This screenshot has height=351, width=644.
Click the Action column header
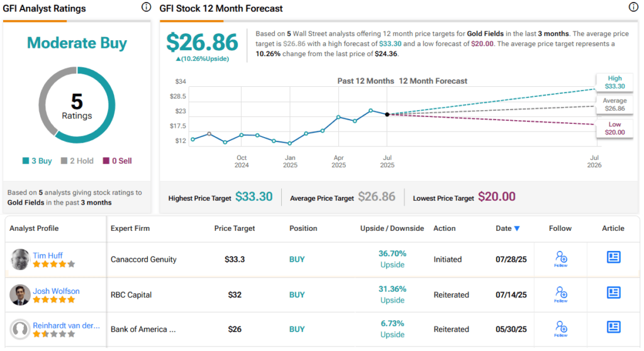(x=445, y=228)
